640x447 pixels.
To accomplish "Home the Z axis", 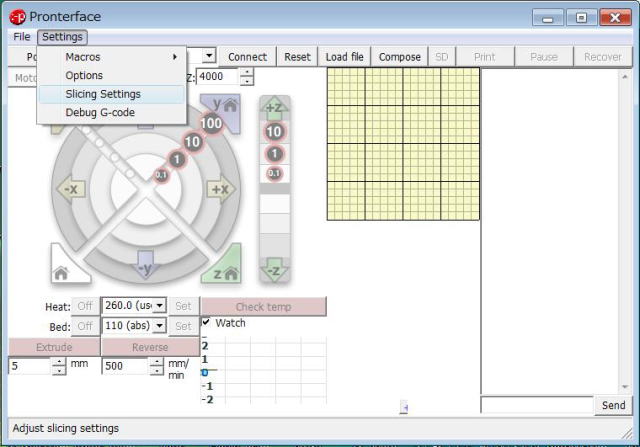I will (224, 267).
